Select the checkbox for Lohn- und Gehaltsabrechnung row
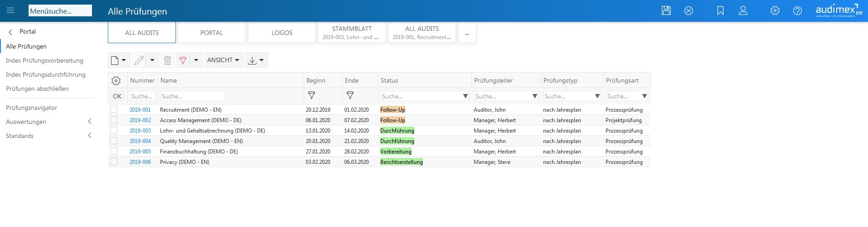The width and height of the screenshot is (868, 227). [114, 130]
